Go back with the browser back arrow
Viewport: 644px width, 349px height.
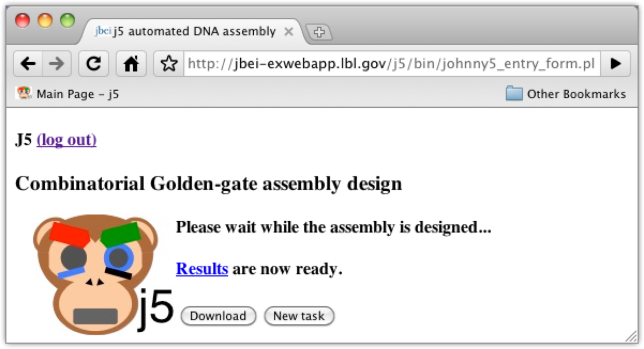[28, 63]
